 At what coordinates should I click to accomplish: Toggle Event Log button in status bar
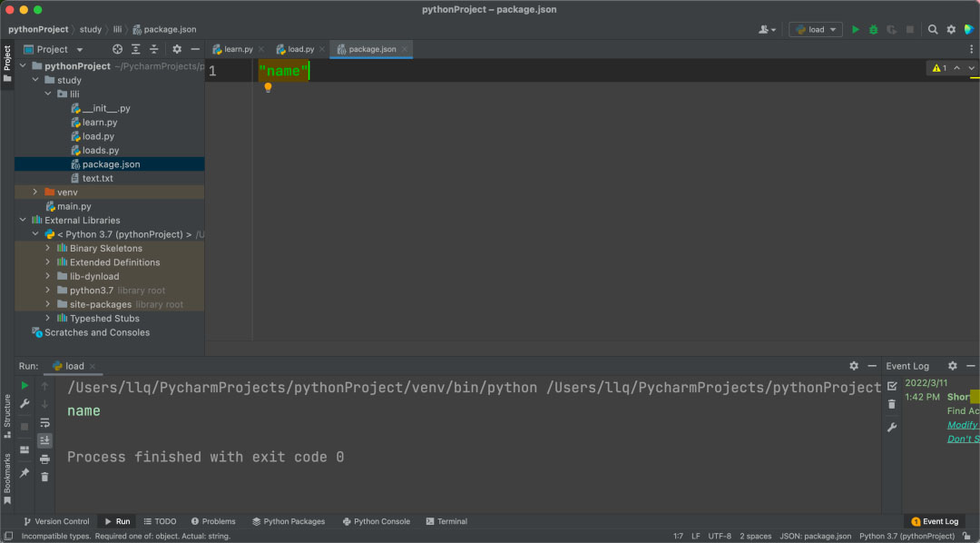(x=935, y=521)
